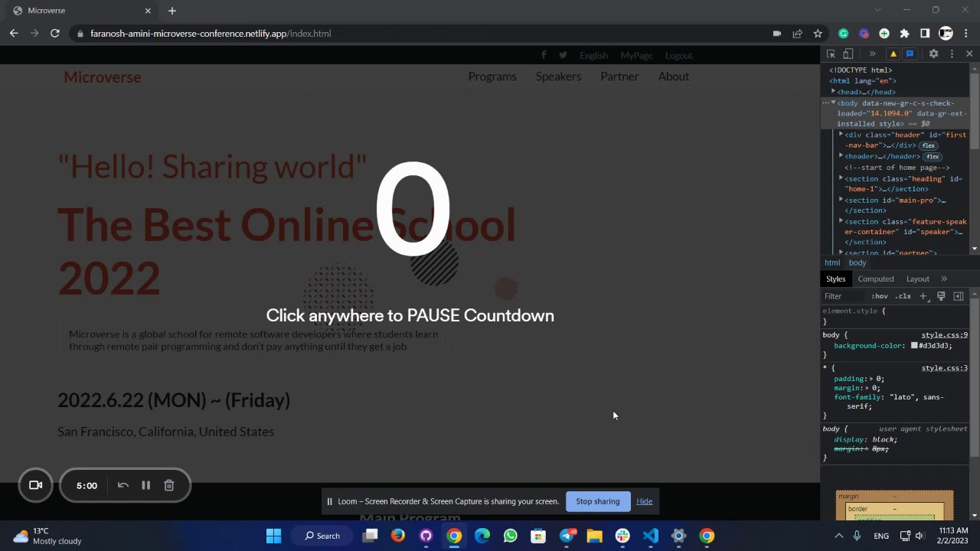Click the Loom camera bubble button
This screenshot has height=551, width=980.
click(x=35, y=485)
